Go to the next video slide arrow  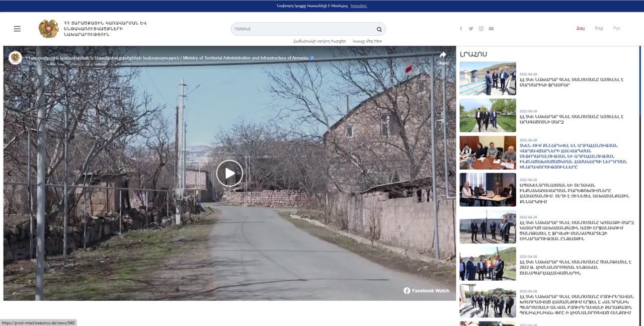pos(450,174)
